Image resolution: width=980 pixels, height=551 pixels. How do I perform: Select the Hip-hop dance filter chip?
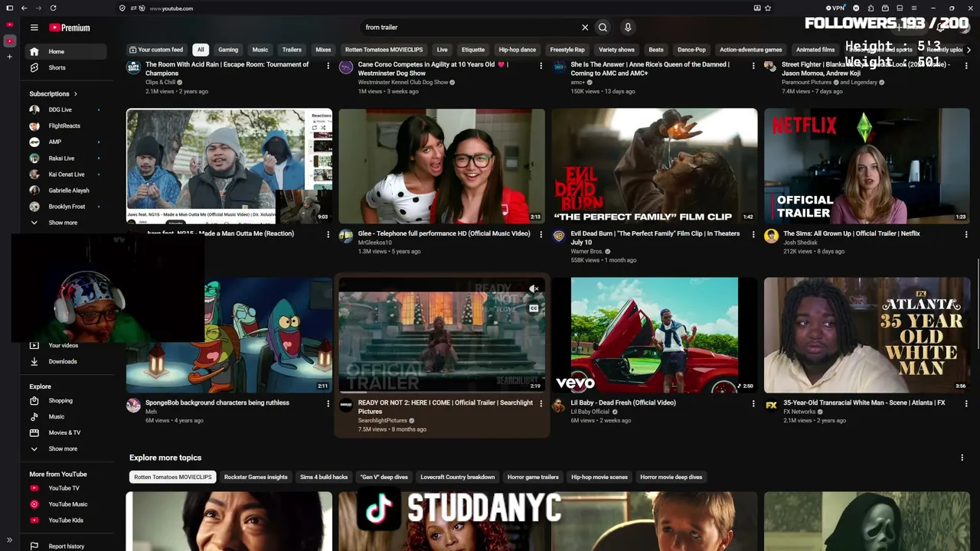[x=518, y=50]
